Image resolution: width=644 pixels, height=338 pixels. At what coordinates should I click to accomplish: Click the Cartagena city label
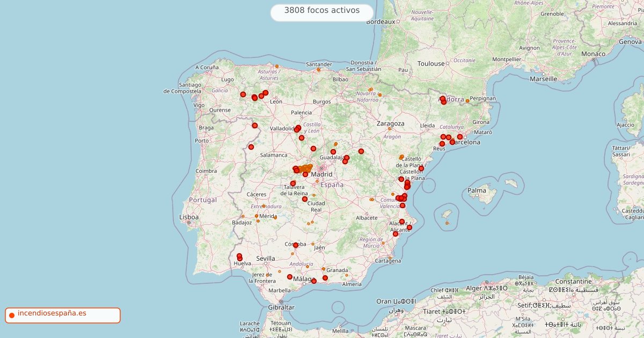pos(387,261)
